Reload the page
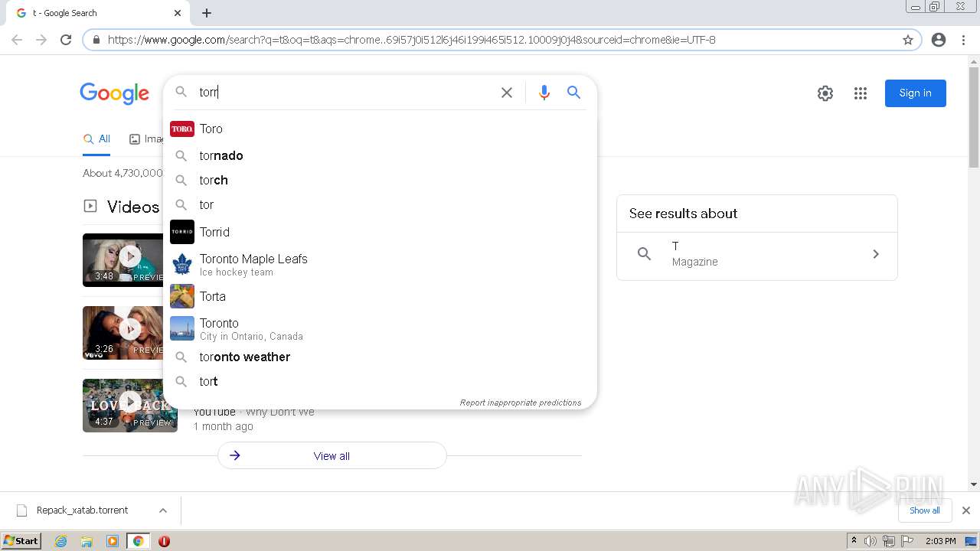Screen dimensions: 980x551 point(66,40)
